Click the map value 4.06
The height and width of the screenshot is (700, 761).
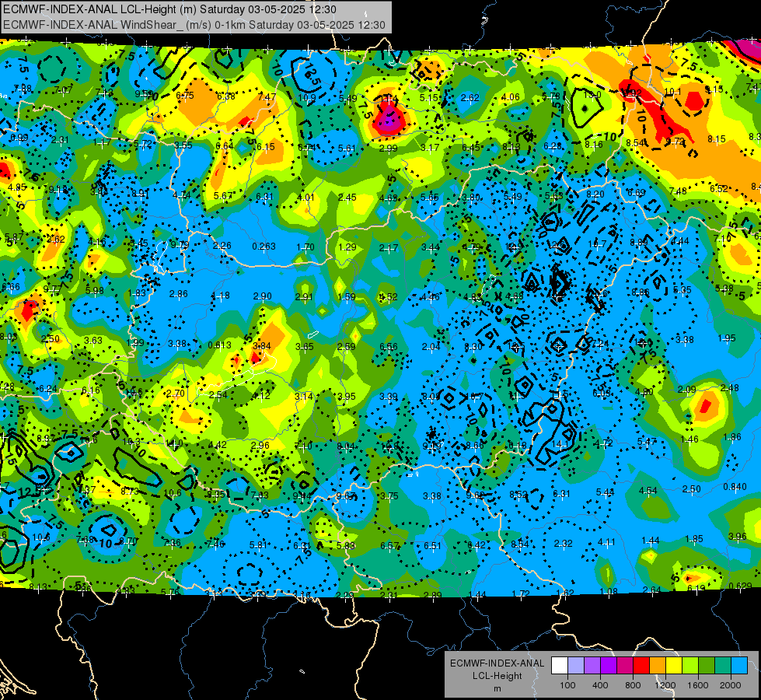[511, 97]
